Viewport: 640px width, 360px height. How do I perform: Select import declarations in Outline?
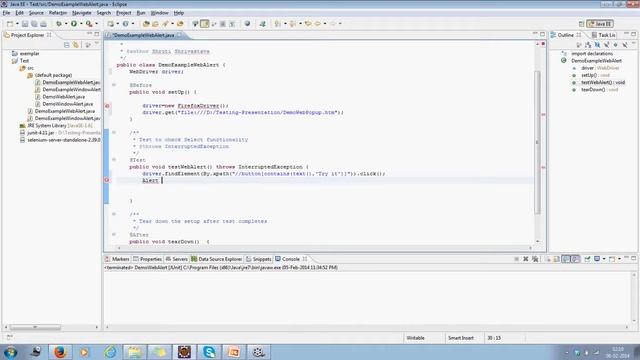pyautogui.click(x=592, y=53)
